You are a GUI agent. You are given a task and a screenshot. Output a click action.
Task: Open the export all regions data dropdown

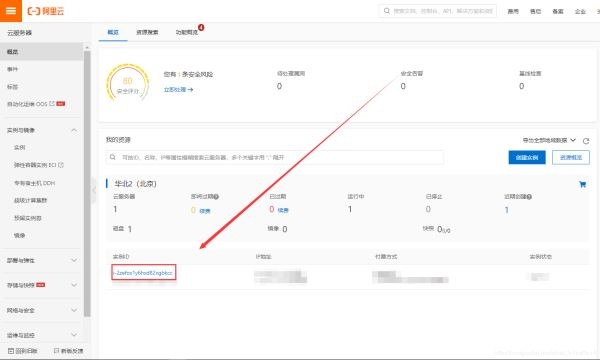(549, 140)
